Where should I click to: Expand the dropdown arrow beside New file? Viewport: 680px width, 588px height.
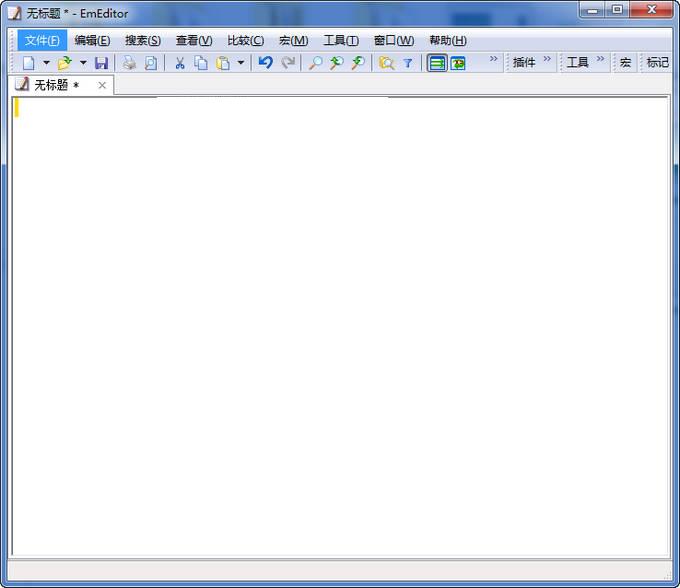pyautogui.click(x=46, y=63)
